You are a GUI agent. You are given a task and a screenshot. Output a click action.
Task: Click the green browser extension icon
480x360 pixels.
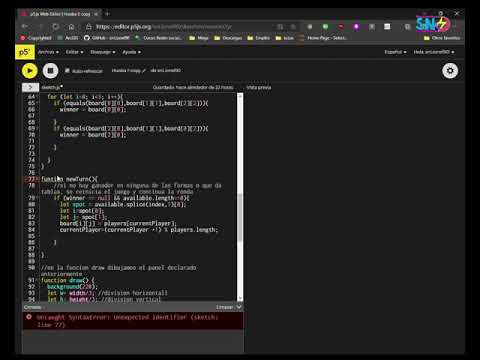[325, 26]
